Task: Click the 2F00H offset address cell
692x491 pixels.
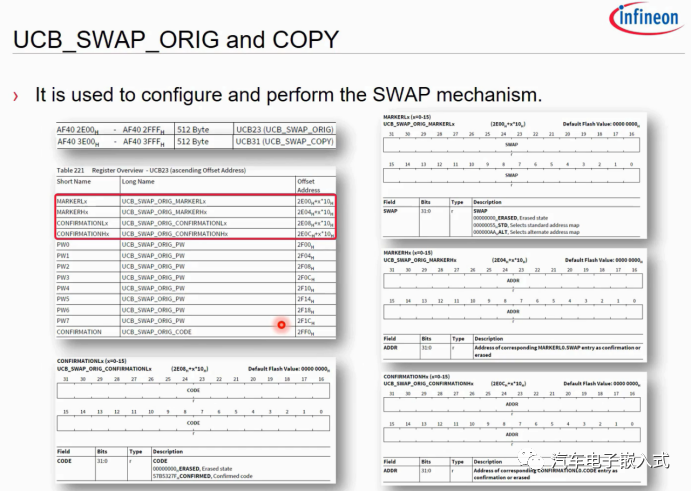Action: click(x=305, y=245)
